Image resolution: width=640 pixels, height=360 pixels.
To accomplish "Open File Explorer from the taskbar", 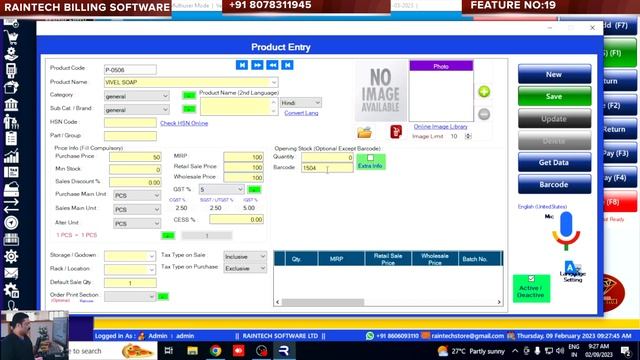I will click(193, 351).
